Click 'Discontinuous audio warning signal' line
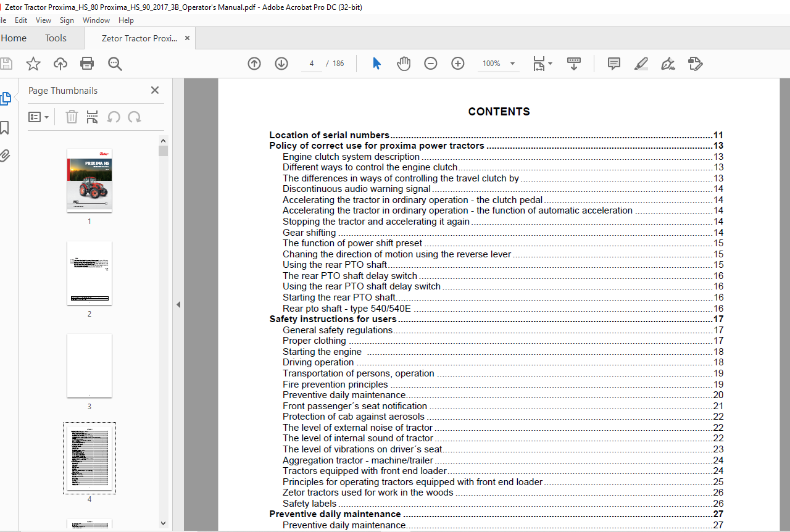The image size is (790, 532). pos(503,189)
